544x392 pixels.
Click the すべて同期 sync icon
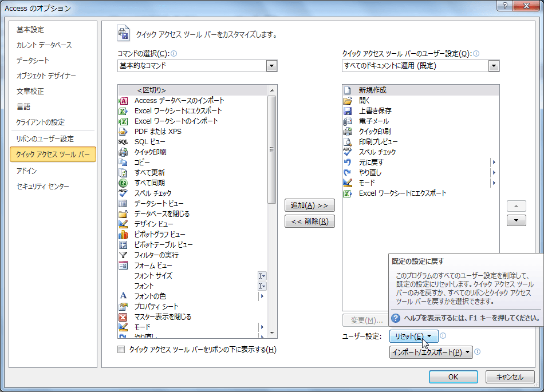123,183
